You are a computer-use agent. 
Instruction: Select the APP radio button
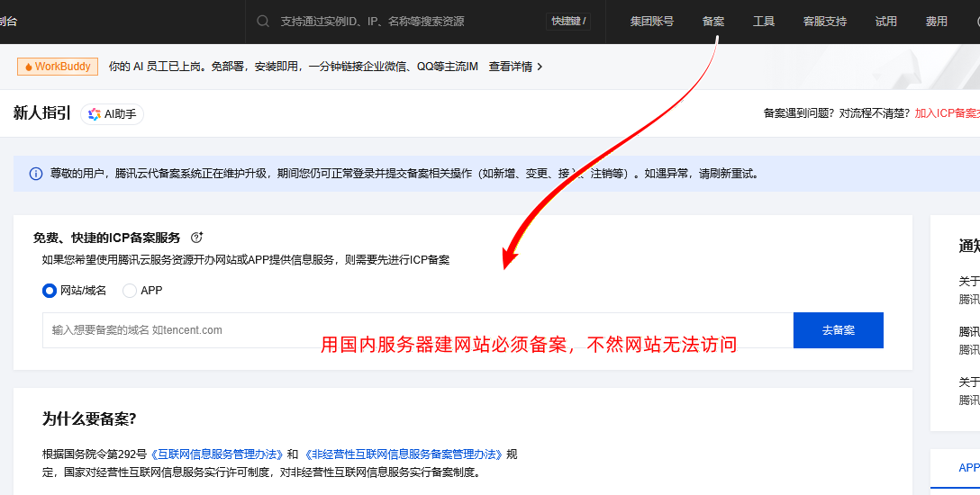pyautogui.click(x=130, y=291)
